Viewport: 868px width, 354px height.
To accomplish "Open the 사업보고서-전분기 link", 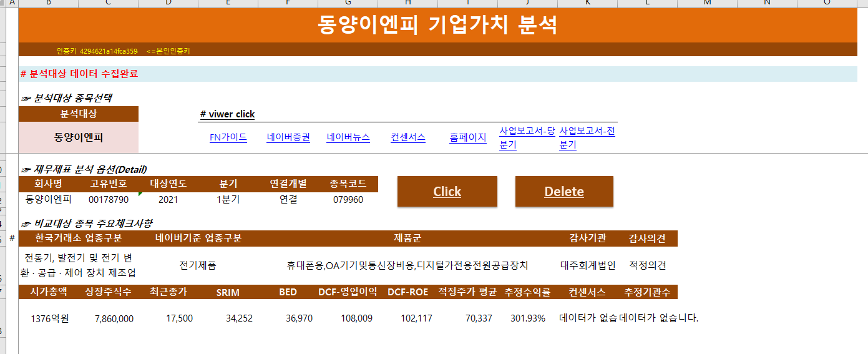I will (x=587, y=138).
